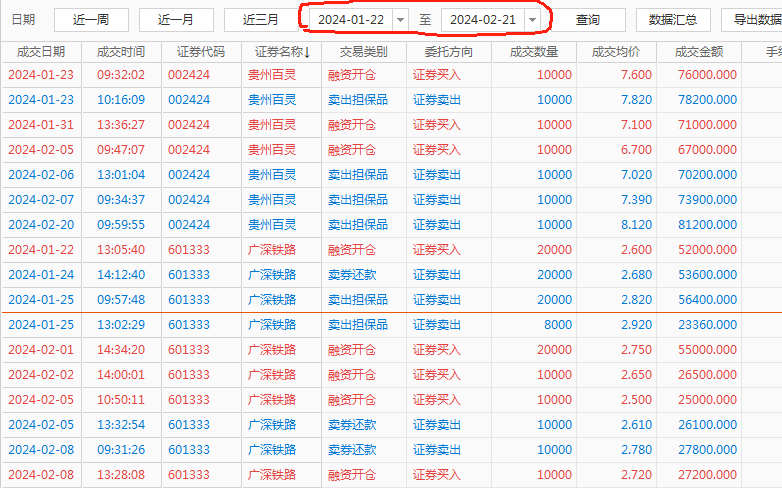This screenshot has width=782, height=488.
Task: Click the date 2024-01-31 cell
Action: [41, 125]
